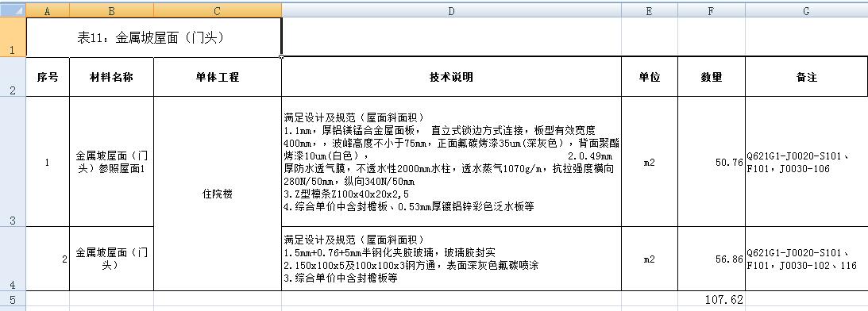The image size is (868, 311).
Task: Click the 备注 header cell
Action: pyautogui.click(x=807, y=77)
